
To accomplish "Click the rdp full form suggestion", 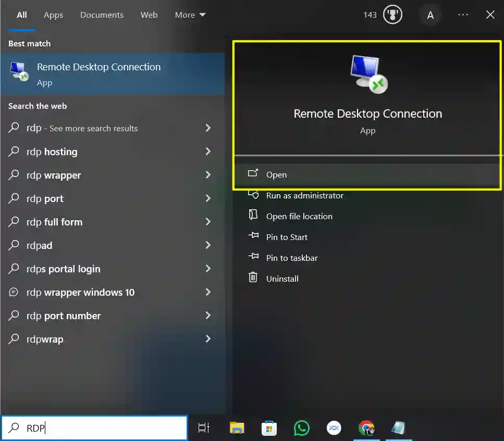I will (x=54, y=222).
